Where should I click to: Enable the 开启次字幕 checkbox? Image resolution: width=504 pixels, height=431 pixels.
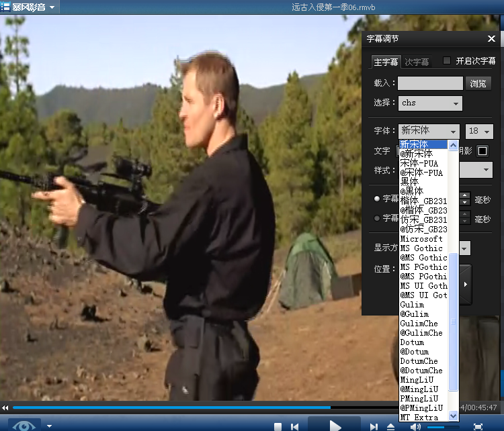[447, 61]
